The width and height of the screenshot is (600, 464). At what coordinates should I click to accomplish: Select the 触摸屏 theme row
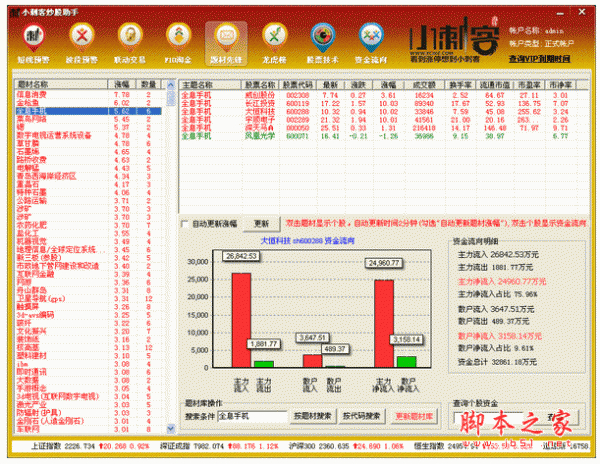88,306
